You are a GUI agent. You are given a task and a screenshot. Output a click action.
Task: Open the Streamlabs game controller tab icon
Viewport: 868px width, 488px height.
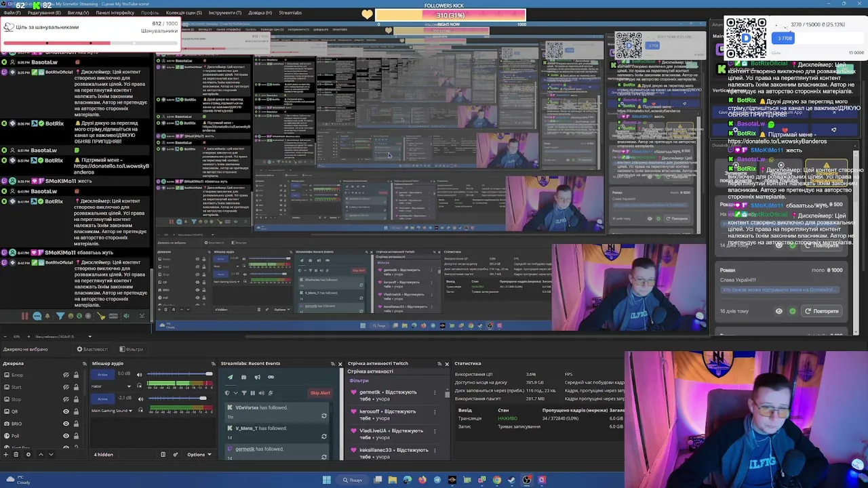pos(271,378)
